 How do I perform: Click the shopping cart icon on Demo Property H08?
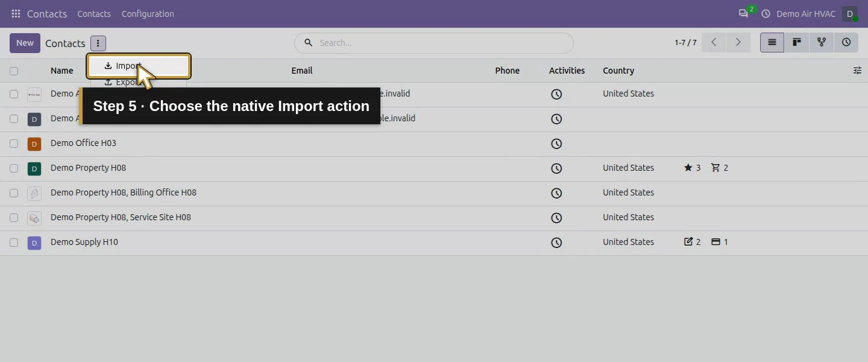[715, 168]
